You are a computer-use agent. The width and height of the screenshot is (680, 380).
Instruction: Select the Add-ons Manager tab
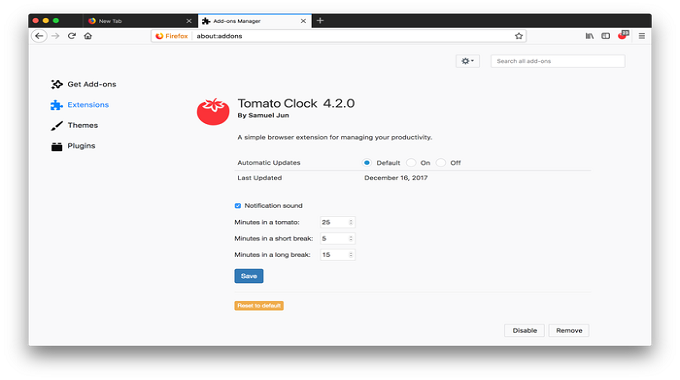[x=255, y=21]
